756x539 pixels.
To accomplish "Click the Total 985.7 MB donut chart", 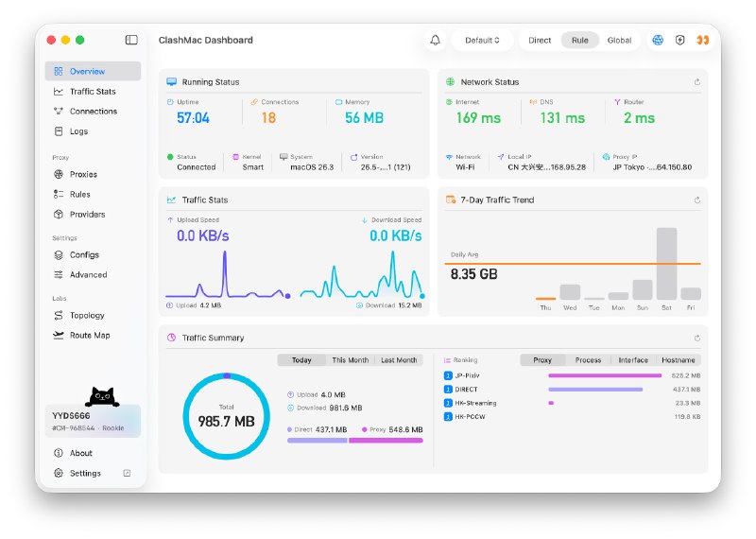I will 226,416.
